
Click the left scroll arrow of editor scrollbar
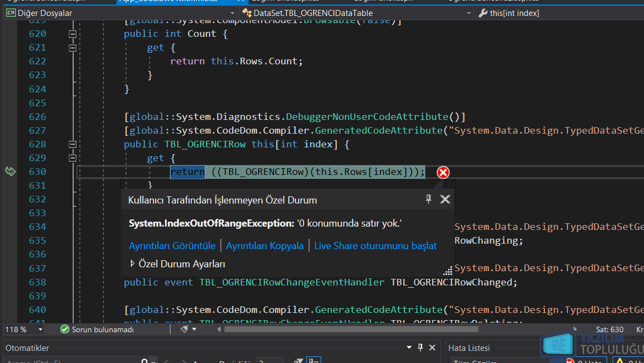(x=219, y=329)
